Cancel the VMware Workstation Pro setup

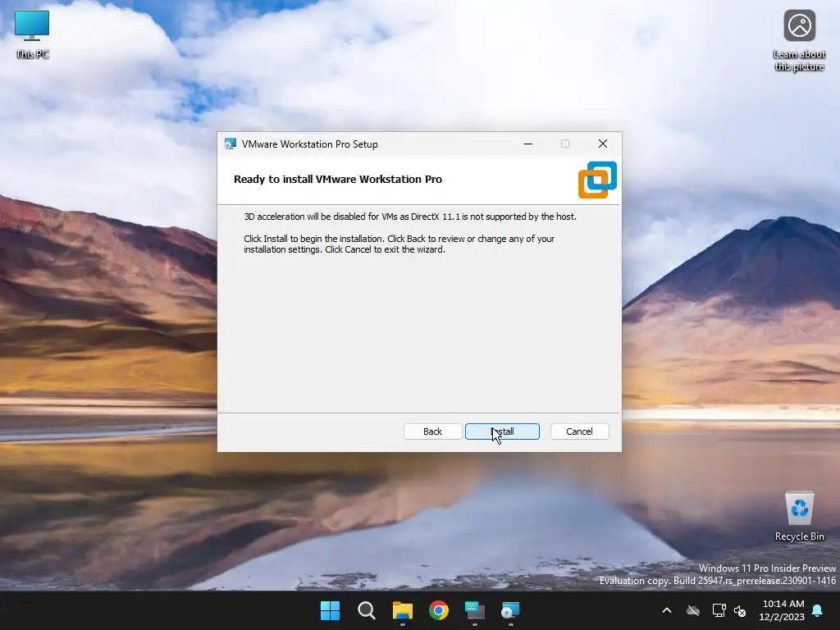(579, 431)
